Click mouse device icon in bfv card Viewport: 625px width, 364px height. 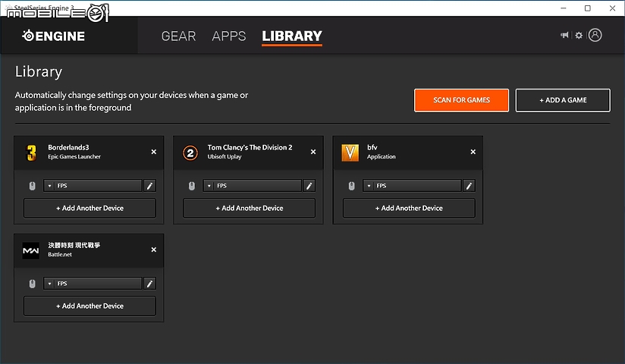(x=352, y=186)
